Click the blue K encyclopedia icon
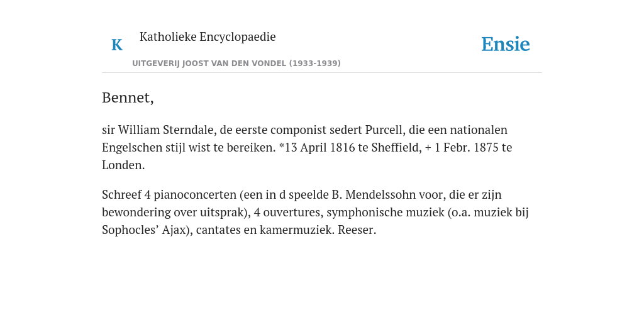644x322 pixels. (x=117, y=45)
